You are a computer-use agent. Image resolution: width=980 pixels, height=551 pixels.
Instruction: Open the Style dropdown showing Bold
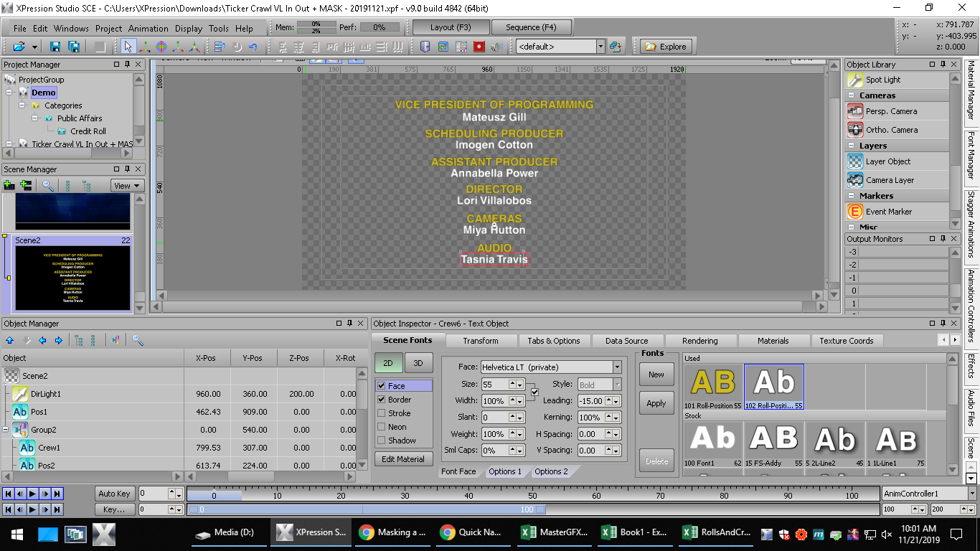pyautogui.click(x=617, y=385)
